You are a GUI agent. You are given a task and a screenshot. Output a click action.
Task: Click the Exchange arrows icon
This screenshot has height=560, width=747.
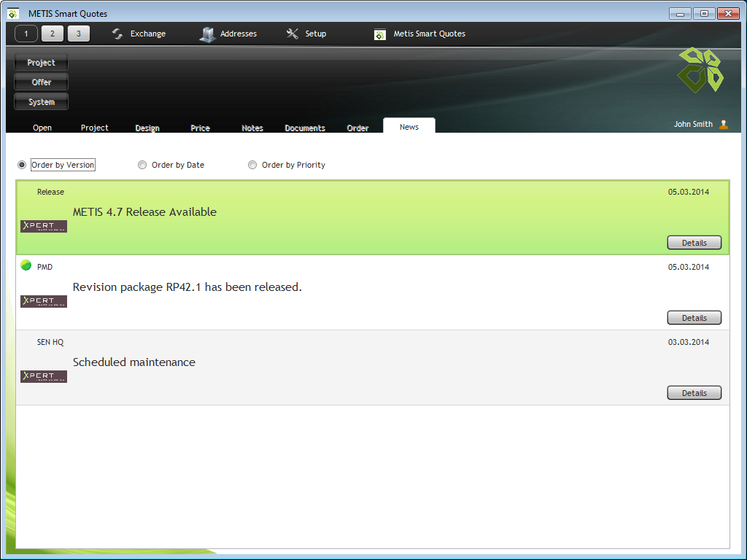click(x=117, y=34)
